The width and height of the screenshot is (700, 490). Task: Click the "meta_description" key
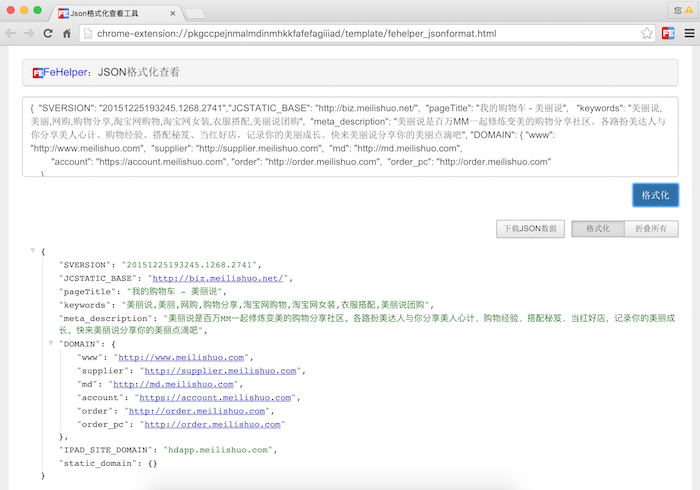[105, 319]
